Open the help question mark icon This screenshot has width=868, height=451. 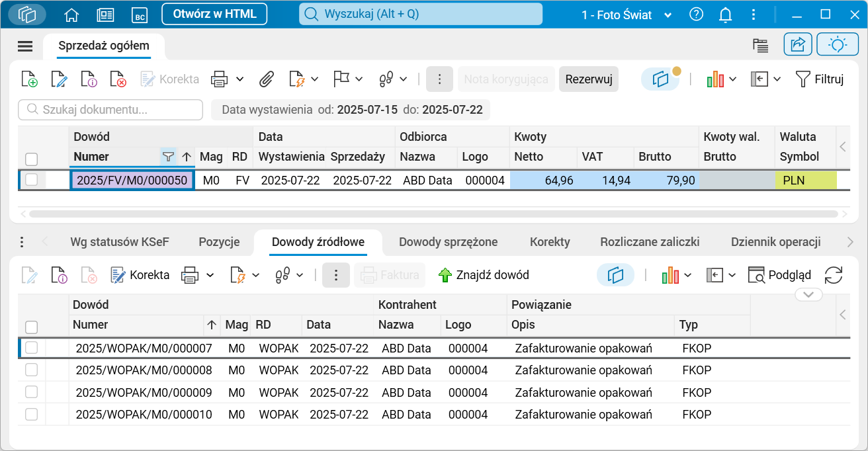point(696,14)
